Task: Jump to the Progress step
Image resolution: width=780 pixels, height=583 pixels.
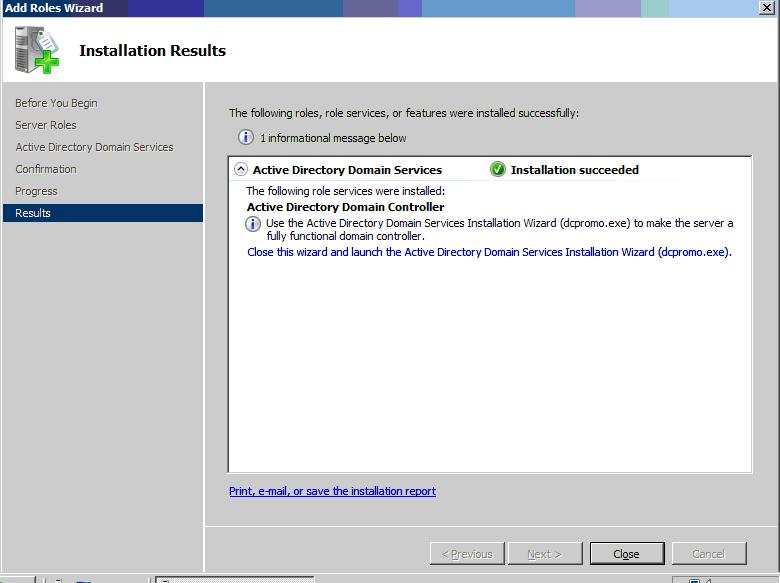Action: pos(36,191)
